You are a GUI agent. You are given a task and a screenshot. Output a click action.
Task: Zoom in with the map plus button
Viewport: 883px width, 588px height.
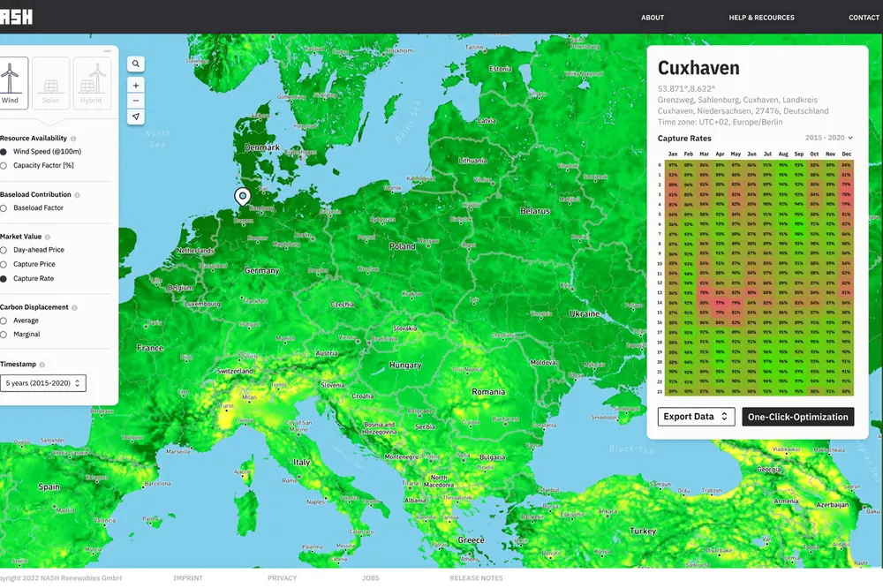135,86
